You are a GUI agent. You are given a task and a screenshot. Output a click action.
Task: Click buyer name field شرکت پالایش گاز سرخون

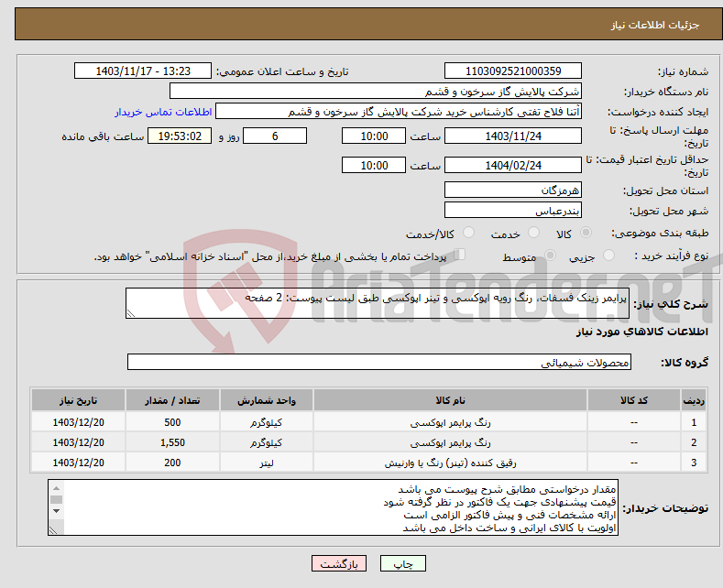[x=376, y=92]
